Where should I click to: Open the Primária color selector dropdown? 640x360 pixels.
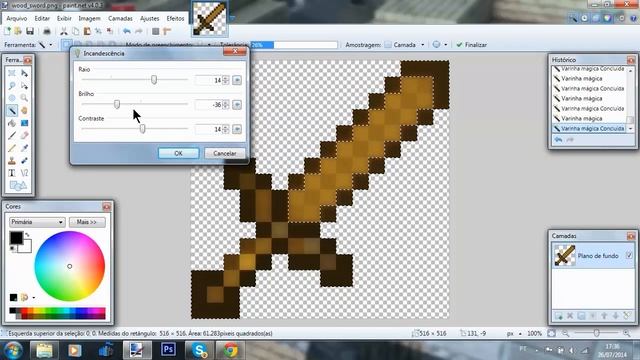[x=37, y=222]
